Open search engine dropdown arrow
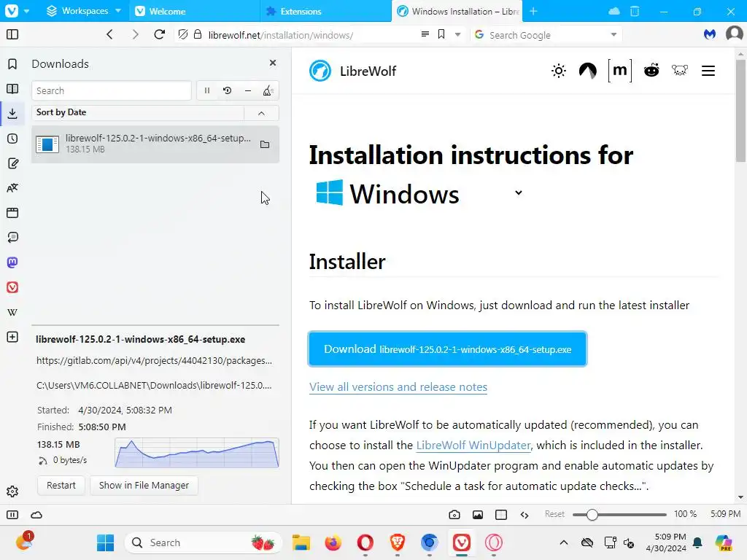The image size is (747, 560). pos(614,34)
